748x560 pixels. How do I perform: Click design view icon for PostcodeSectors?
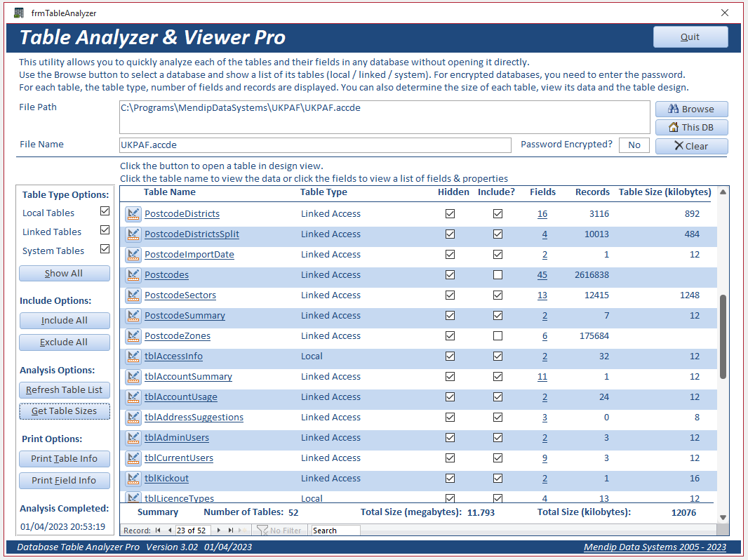(x=133, y=295)
